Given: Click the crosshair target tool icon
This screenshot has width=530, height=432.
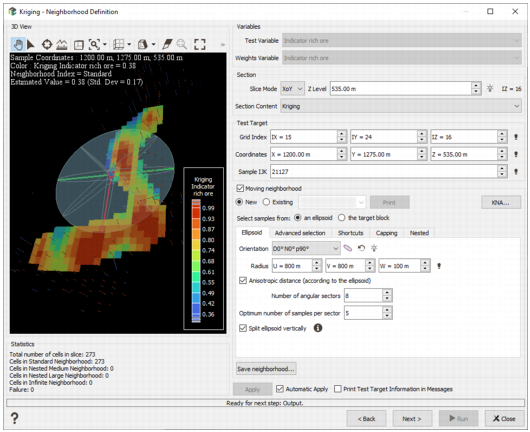Looking at the screenshot, I should click(47, 44).
